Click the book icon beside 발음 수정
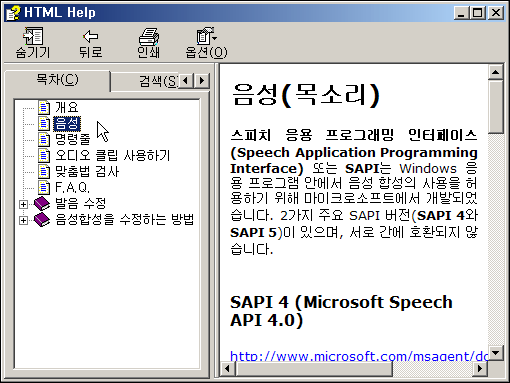Screen dimensions: 510x383 [42, 203]
